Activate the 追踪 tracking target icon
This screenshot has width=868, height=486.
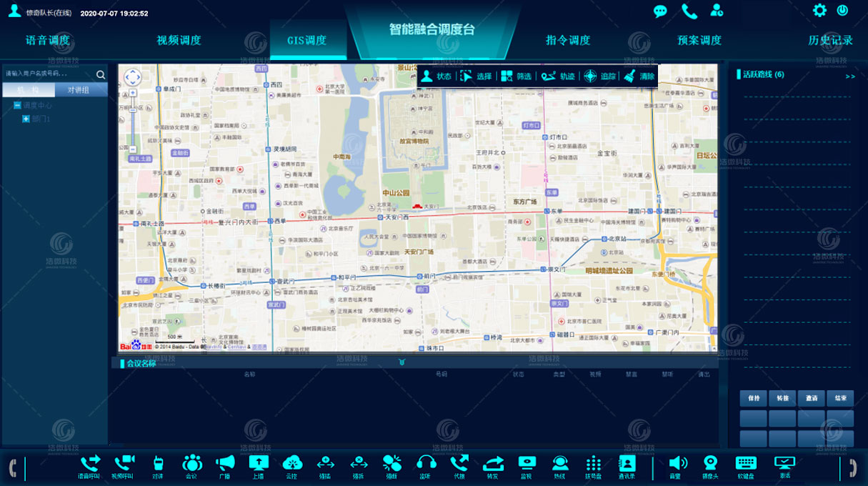pyautogui.click(x=599, y=76)
